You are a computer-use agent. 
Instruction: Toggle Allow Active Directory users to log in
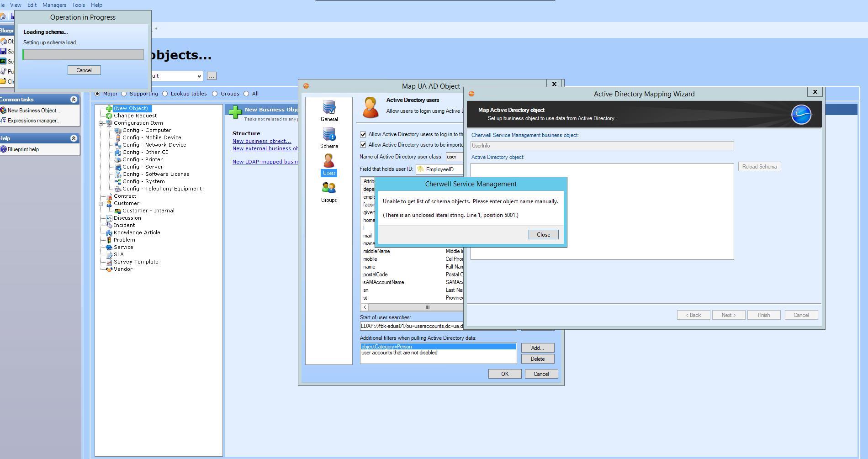pyautogui.click(x=363, y=134)
